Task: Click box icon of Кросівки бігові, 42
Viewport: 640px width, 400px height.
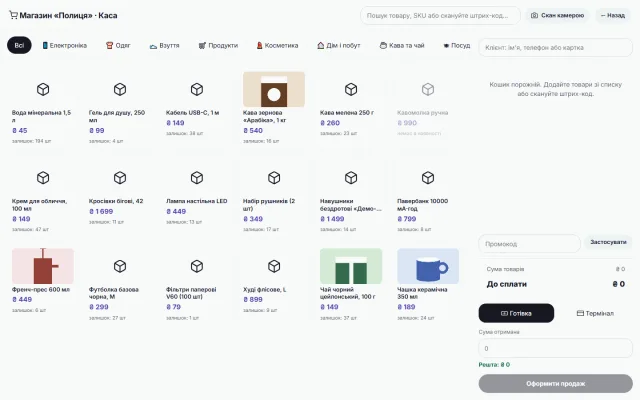Action: 120,178
